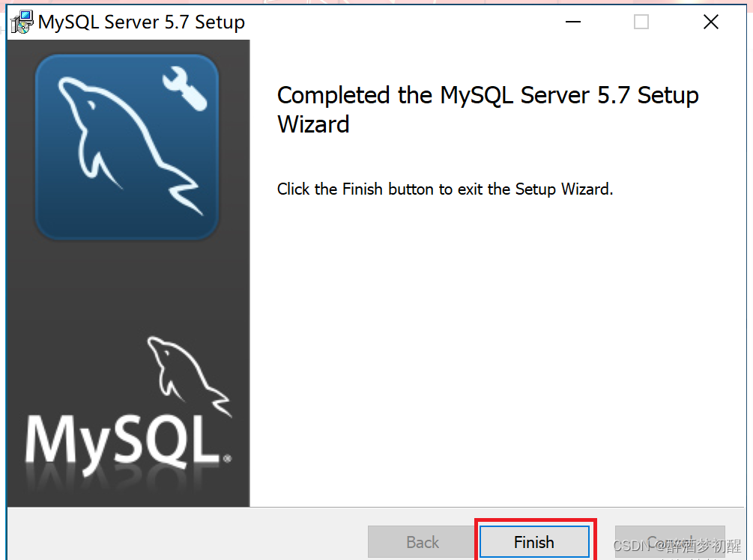This screenshot has height=560, width=753.
Task: Click the MySQL installer icon on the title bar
Action: (20, 22)
